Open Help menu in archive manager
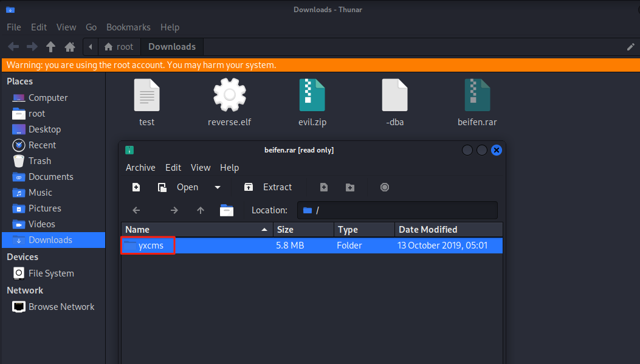Screen dimensions: 640x364 coord(229,168)
